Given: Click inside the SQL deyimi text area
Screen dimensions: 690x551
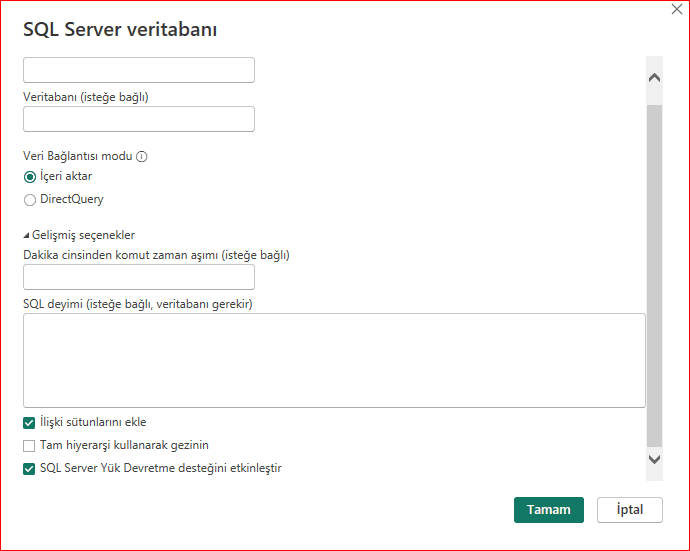Looking at the screenshot, I should coord(334,360).
